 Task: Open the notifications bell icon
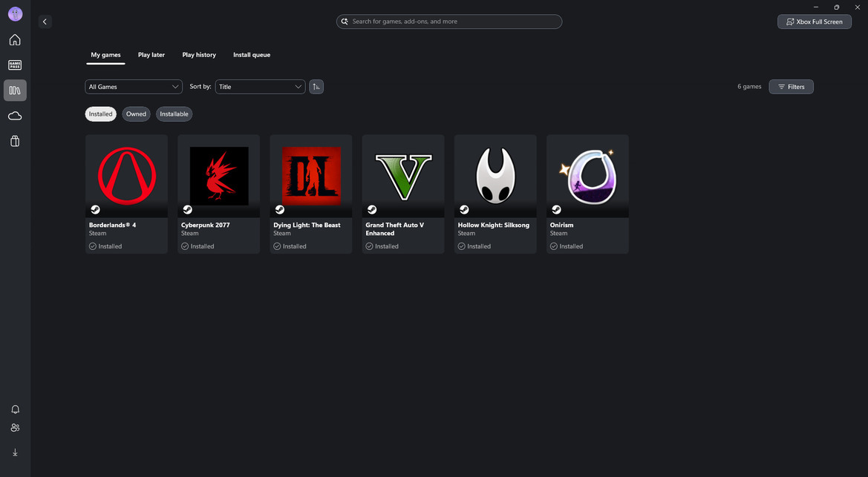click(x=15, y=409)
